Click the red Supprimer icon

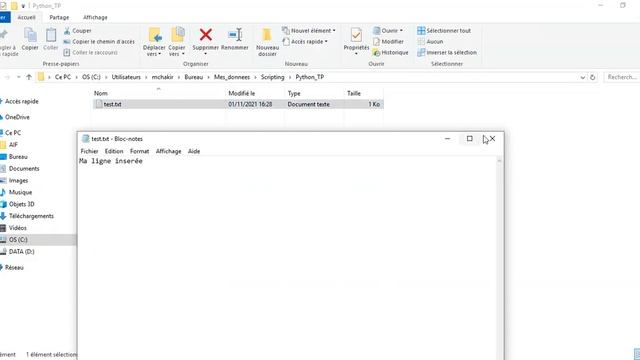206,35
